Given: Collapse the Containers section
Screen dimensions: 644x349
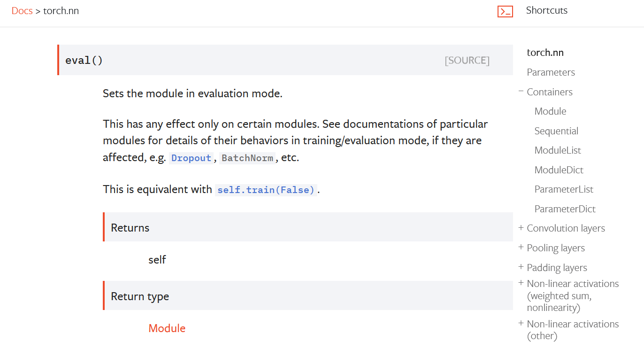Looking at the screenshot, I should [x=521, y=91].
